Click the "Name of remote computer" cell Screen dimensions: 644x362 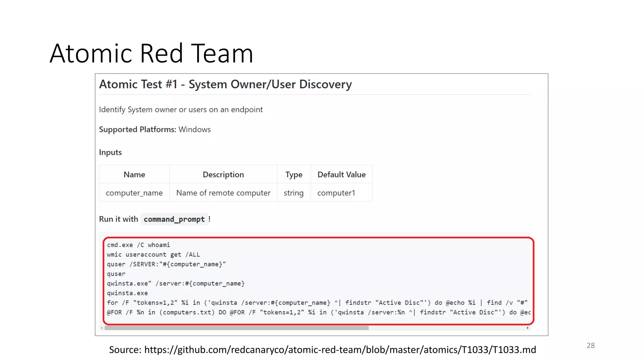[223, 193]
